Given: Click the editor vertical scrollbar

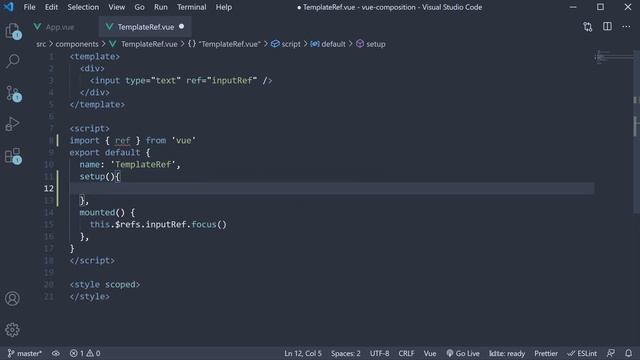Looking at the screenshot, I should (x=637, y=131).
